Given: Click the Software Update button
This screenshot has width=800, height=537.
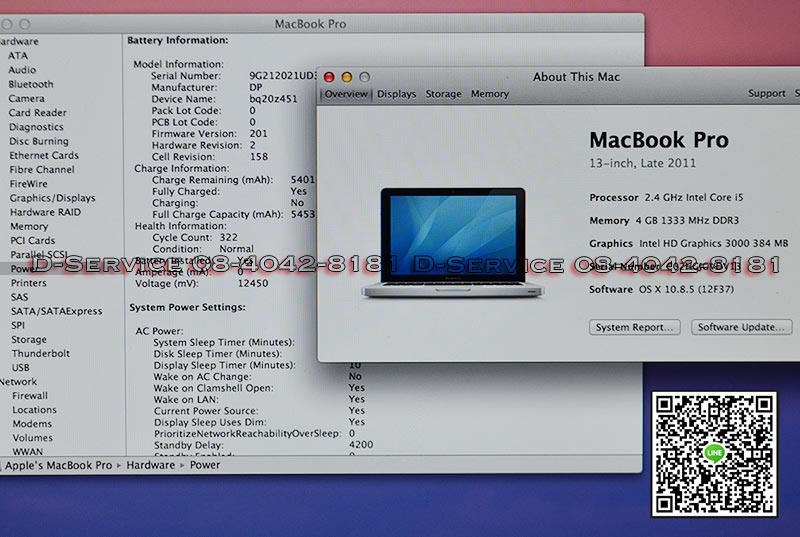Looking at the screenshot, I should pos(741,327).
